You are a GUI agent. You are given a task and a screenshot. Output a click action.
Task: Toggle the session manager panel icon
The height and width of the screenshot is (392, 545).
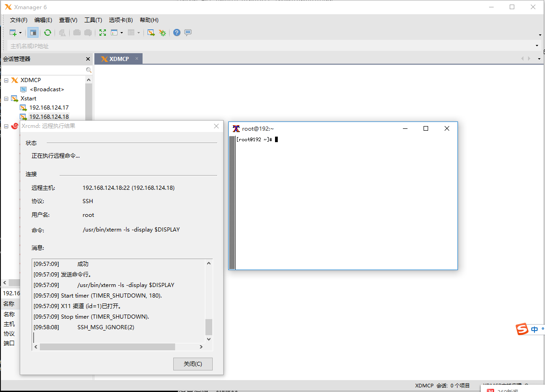click(33, 33)
